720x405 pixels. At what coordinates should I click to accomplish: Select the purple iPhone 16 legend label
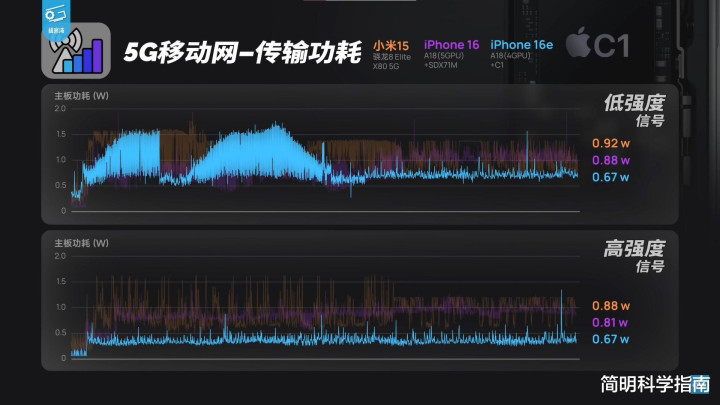(451, 45)
